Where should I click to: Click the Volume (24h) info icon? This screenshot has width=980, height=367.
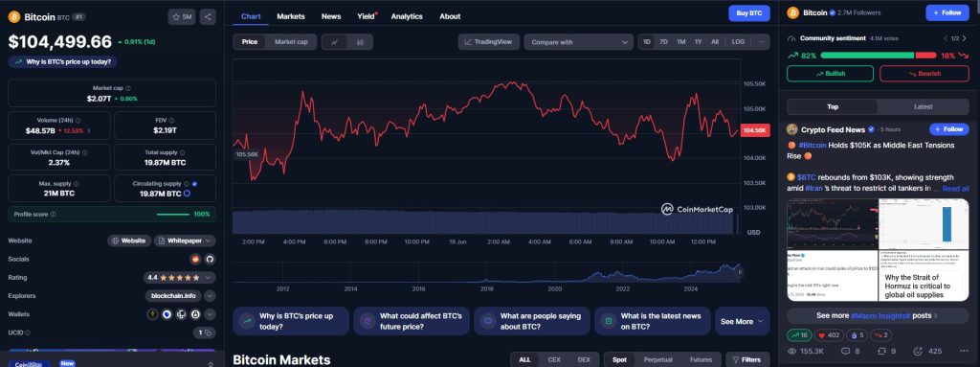tap(78, 120)
